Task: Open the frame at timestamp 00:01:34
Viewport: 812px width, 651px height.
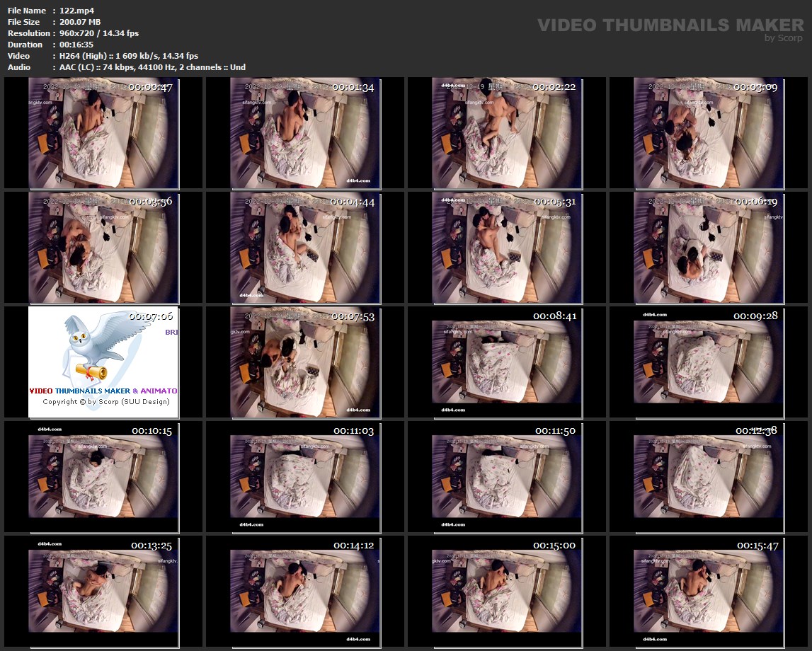Action: 305,133
